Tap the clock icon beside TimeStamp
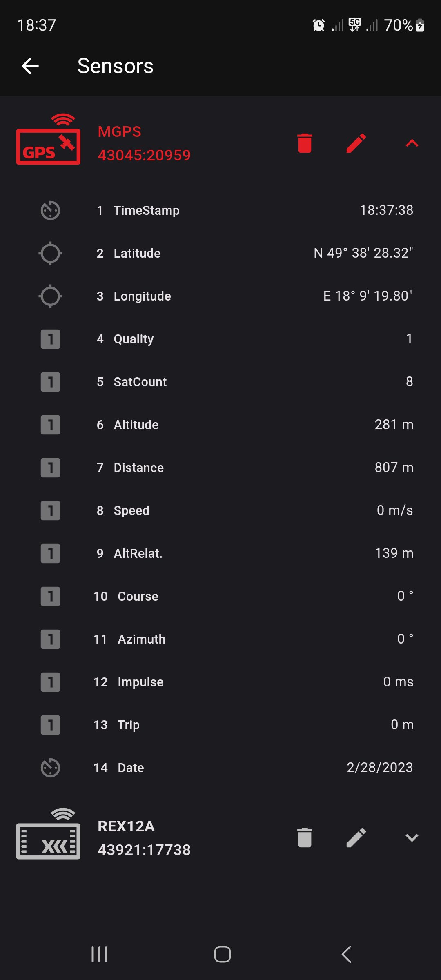This screenshot has height=980, width=441. pos(50,211)
